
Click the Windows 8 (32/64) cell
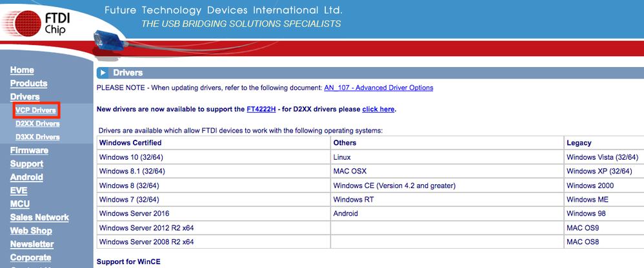(214, 186)
